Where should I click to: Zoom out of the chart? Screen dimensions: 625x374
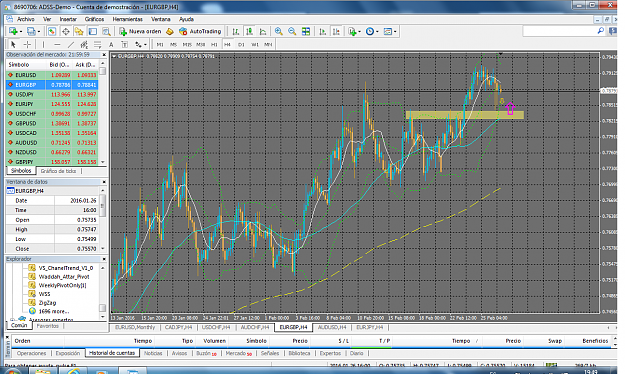click(292, 31)
